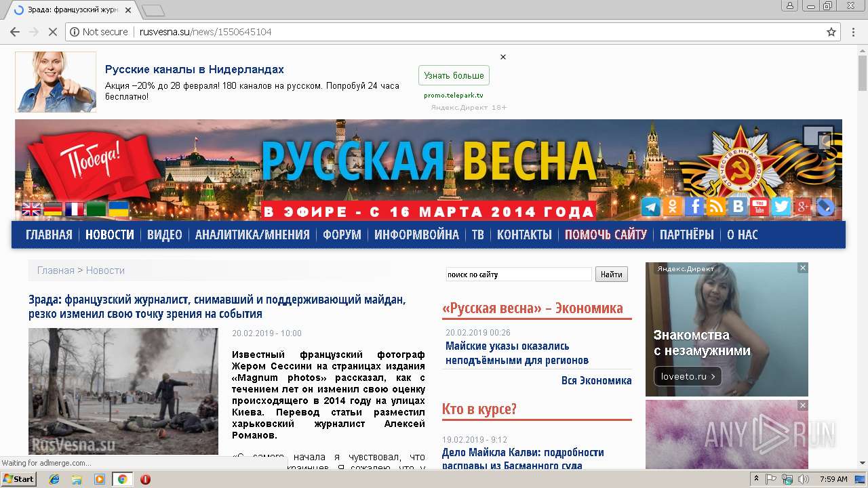The image size is (868, 488).
Task: Open the ПАРТНЁРЫ page
Action: click(x=687, y=235)
